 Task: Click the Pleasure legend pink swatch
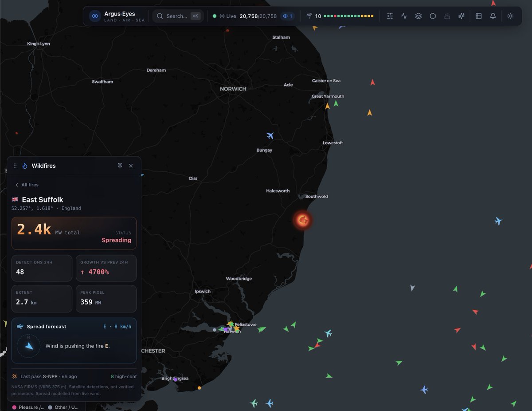tap(15, 407)
